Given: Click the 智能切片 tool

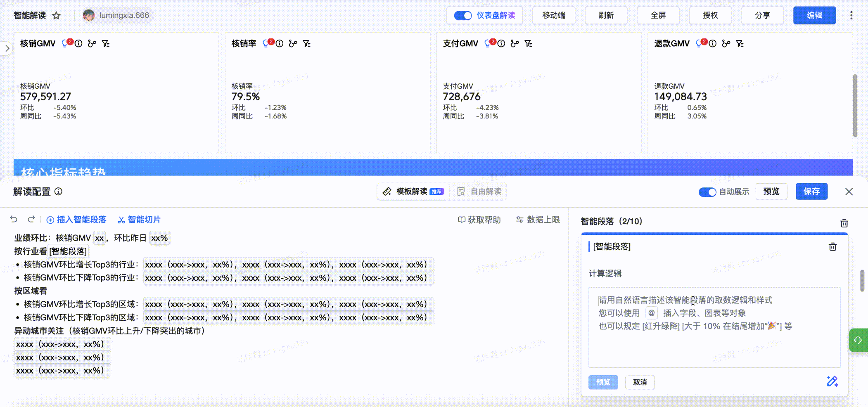Looking at the screenshot, I should (139, 220).
